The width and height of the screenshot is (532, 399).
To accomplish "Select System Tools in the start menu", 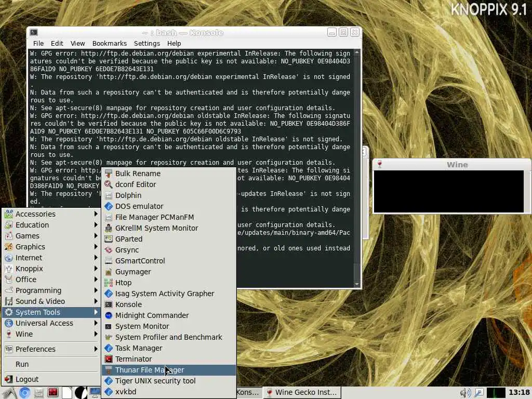I will [51, 312].
